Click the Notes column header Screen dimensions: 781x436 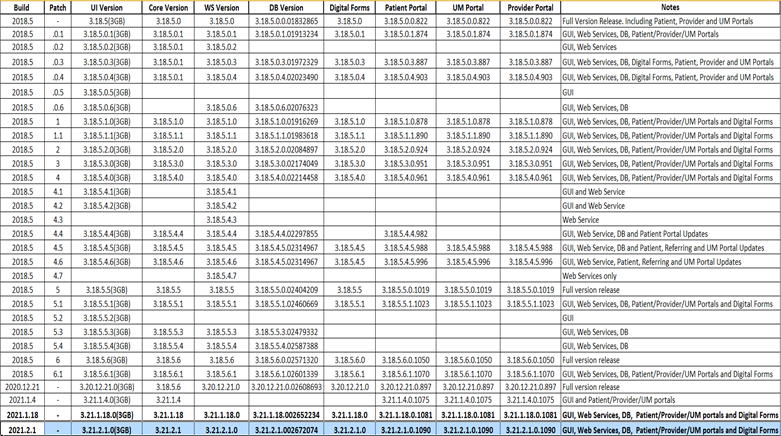tap(668, 5)
